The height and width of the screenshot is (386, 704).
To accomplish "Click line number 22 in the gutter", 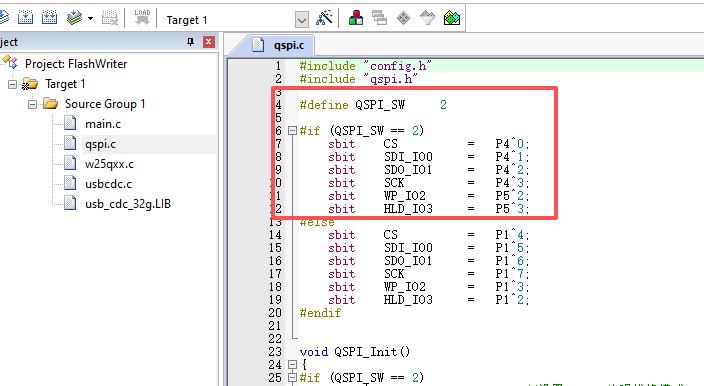I will (x=275, y=339).
